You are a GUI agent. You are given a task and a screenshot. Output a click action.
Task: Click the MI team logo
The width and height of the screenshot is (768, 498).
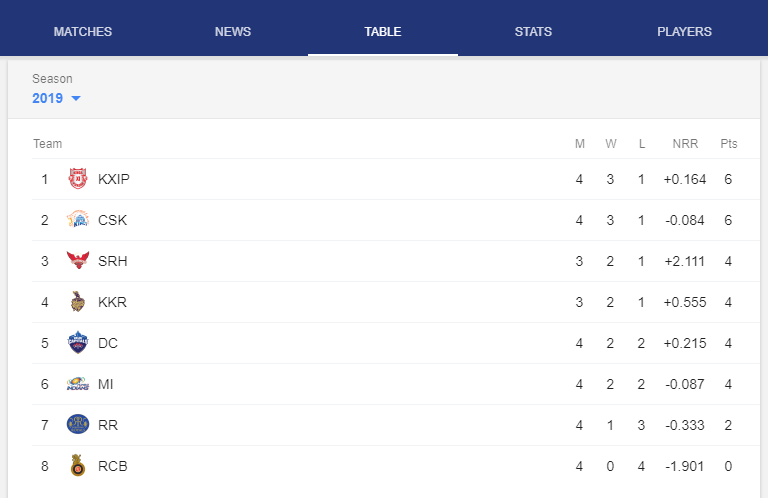[x=78, y=384]
